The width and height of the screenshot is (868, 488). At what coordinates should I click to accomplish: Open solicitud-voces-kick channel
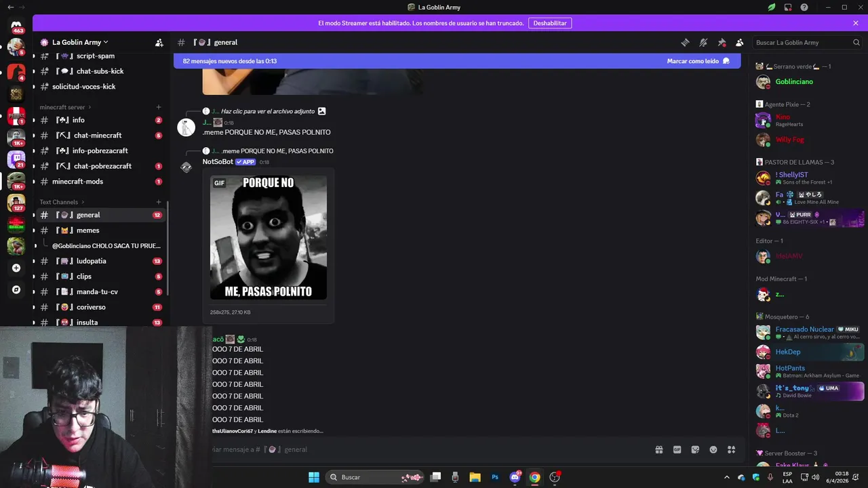pos(100,87)
